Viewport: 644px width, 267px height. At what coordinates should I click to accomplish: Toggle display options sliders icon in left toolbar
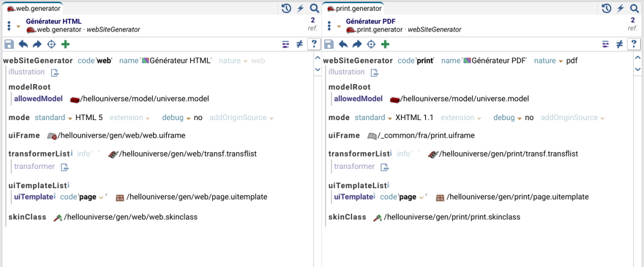(x=286, y=44)
